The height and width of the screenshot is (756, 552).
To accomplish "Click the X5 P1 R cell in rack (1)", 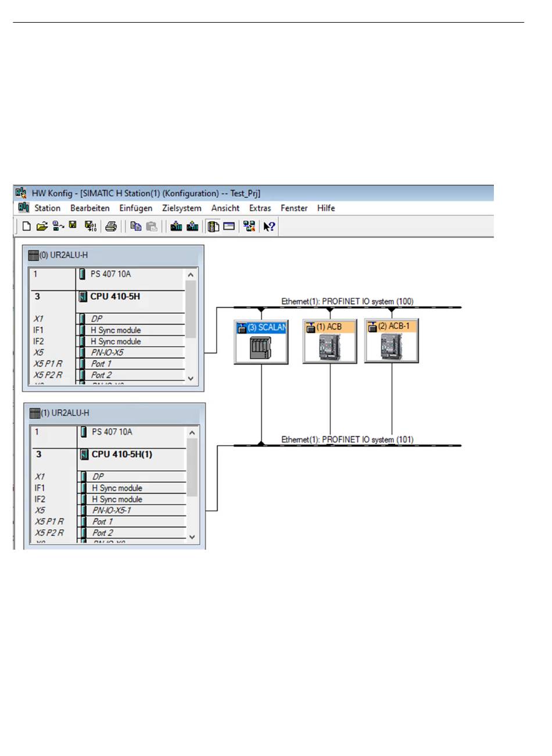I will click(49, 521).
